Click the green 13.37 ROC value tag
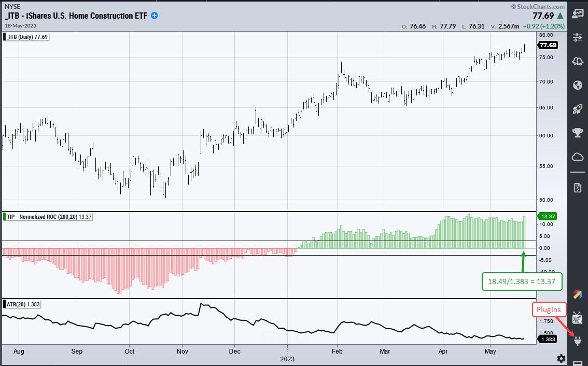 (x=548, y=216)
